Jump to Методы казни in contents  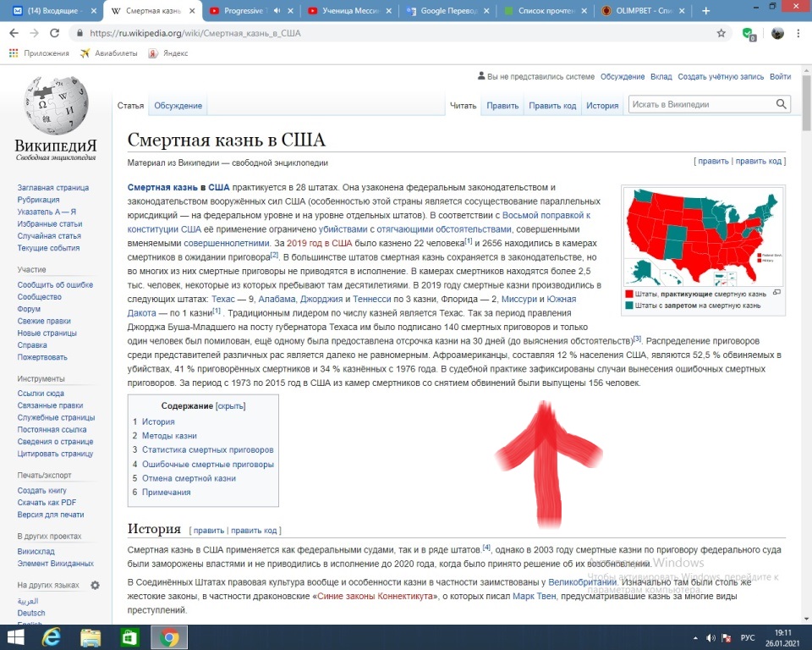pyautogui.click(x=169, y=436)
